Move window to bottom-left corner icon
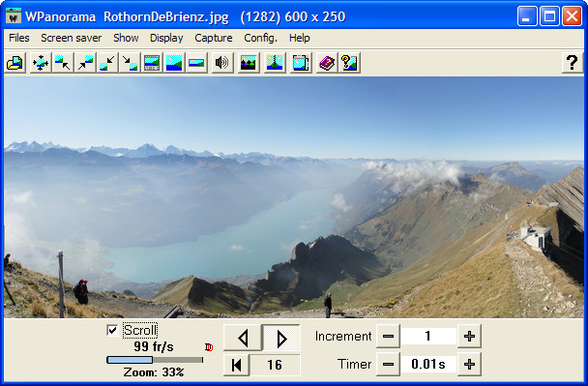The height and width of the screenshot is (386, 588). point(107,63)
